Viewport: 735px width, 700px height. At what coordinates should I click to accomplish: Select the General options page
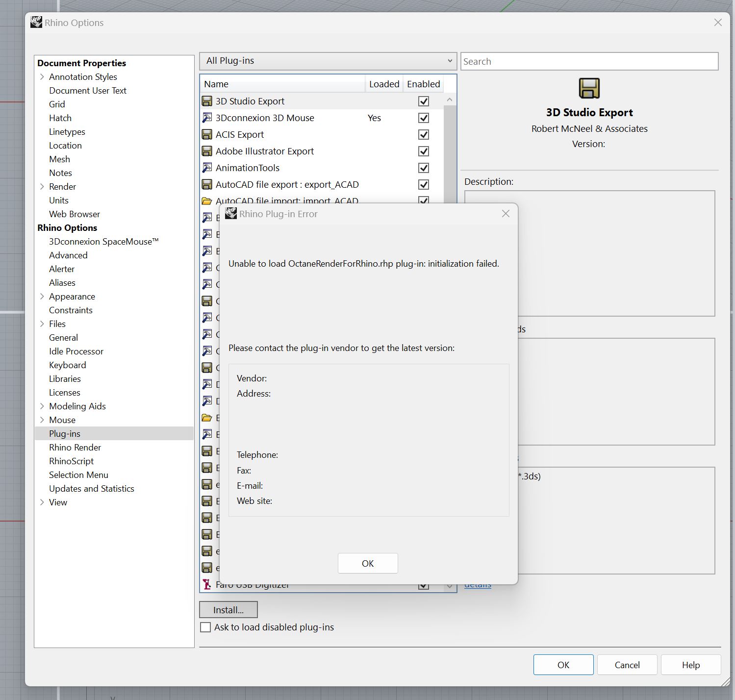point(63,338)
